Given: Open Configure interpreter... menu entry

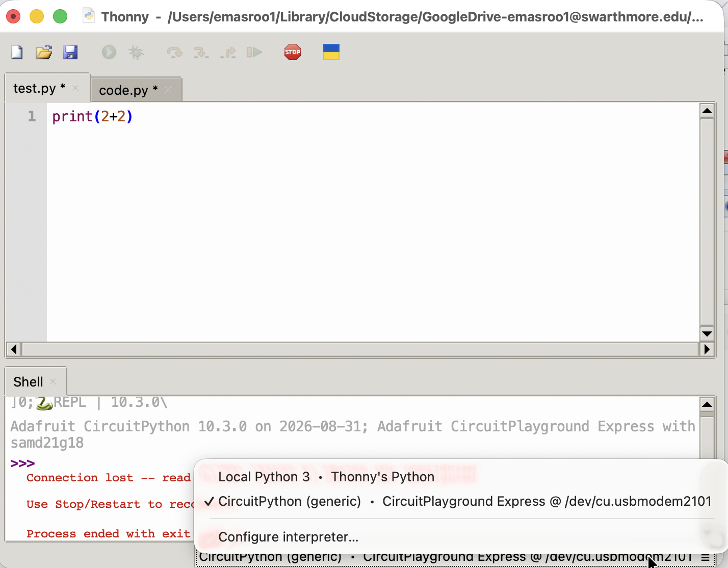Looking at the screenshot, I should 289,537.
